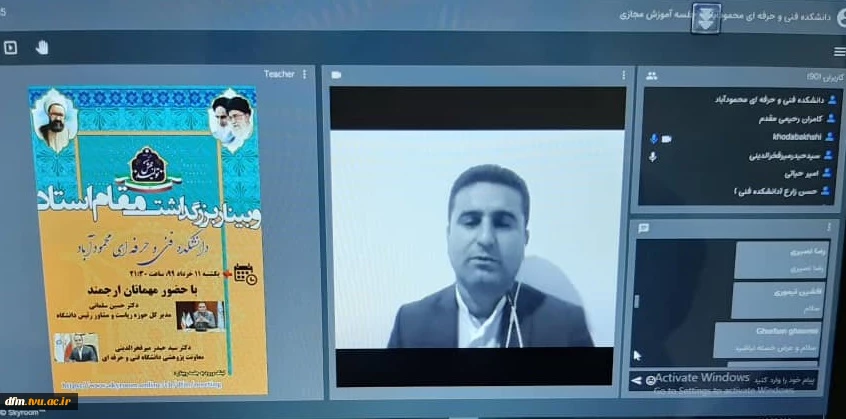
Task: Toggle the webcam icon beside khodabakhshi
Action: (666, 138)
